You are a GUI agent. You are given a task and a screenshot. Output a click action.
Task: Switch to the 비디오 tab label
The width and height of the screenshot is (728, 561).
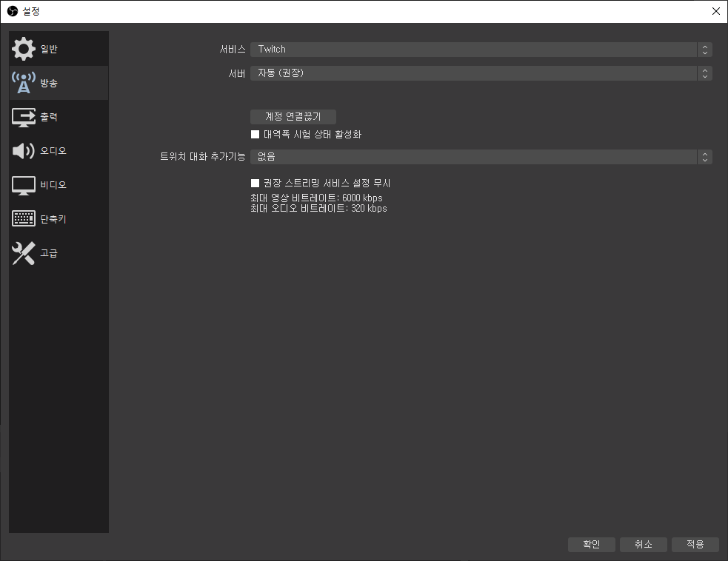[53, 185]
